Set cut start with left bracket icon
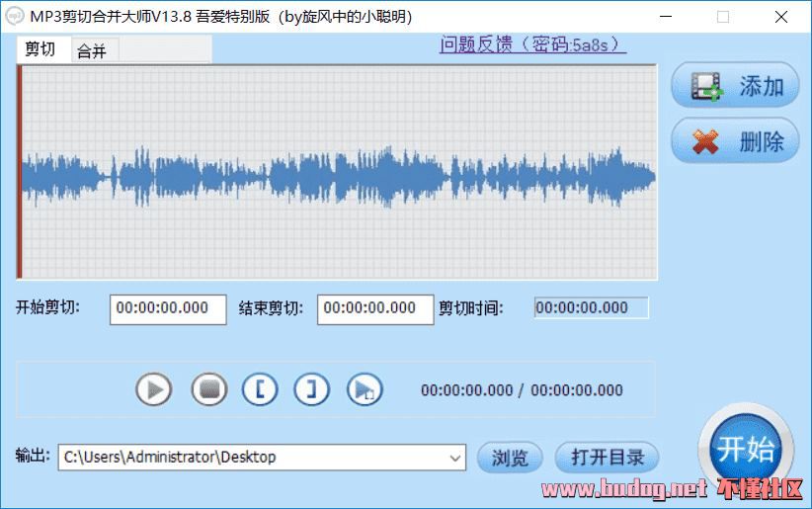 (260, 389)
